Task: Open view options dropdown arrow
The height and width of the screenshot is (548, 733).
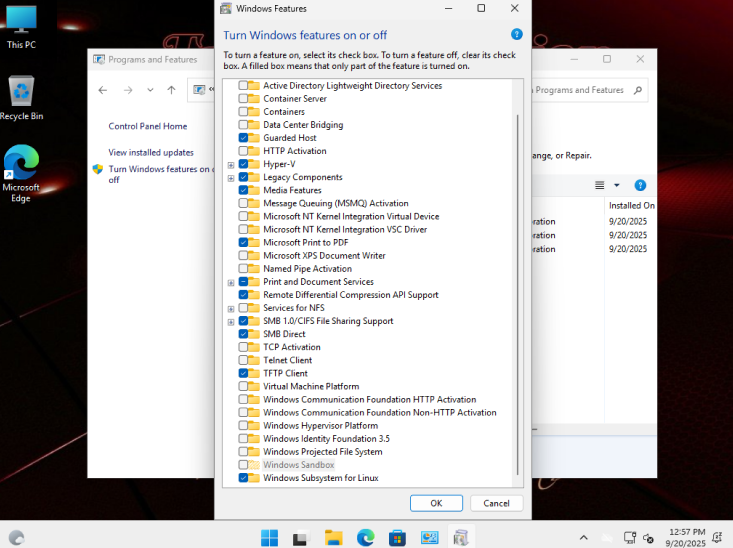Action: click(617, 185)
